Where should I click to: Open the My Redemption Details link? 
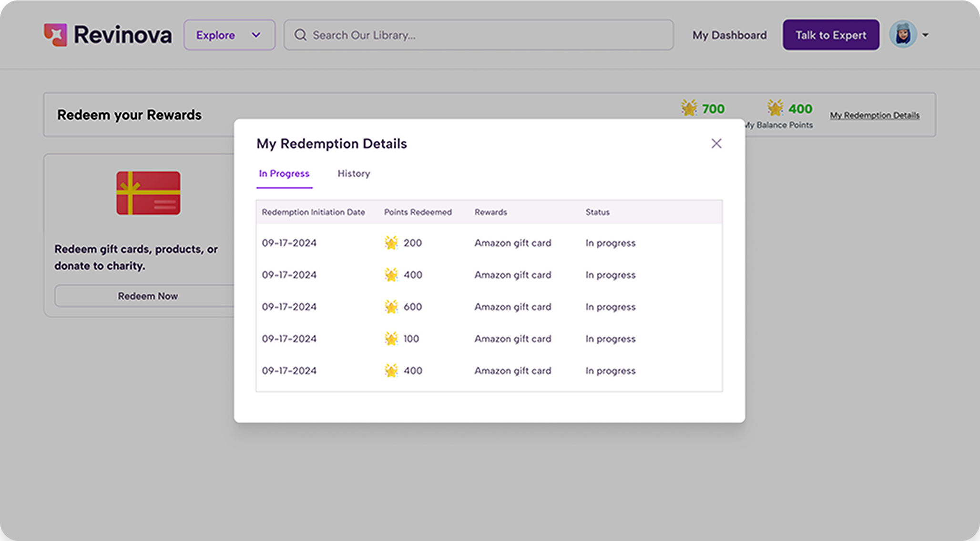coord(875,115)
